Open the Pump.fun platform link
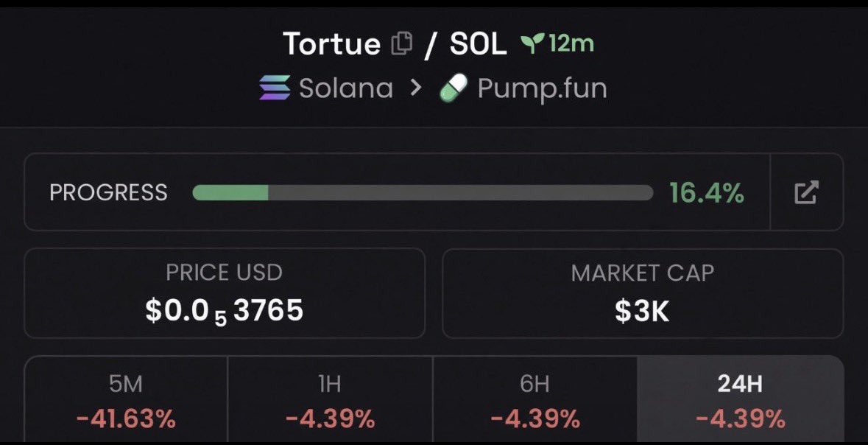Screen dimensions: 868x445 click(542, 88)
